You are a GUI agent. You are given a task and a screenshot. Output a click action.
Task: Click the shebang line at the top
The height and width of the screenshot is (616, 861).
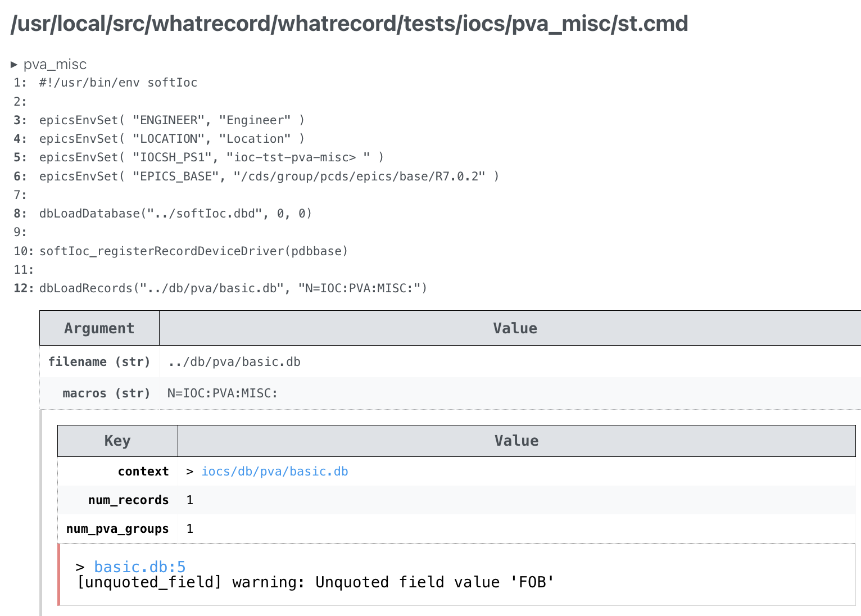[x=117, y=82]
